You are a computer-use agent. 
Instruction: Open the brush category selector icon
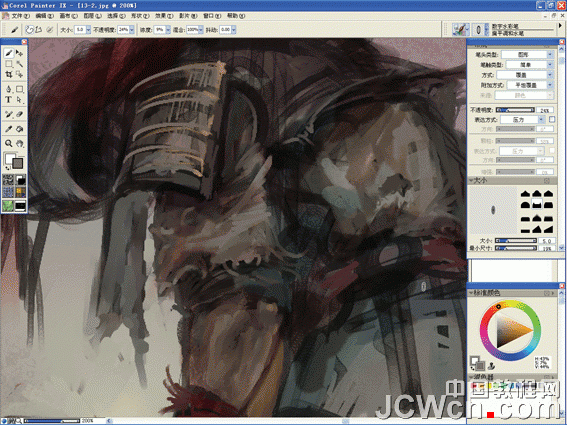click(x=461, y=30)
